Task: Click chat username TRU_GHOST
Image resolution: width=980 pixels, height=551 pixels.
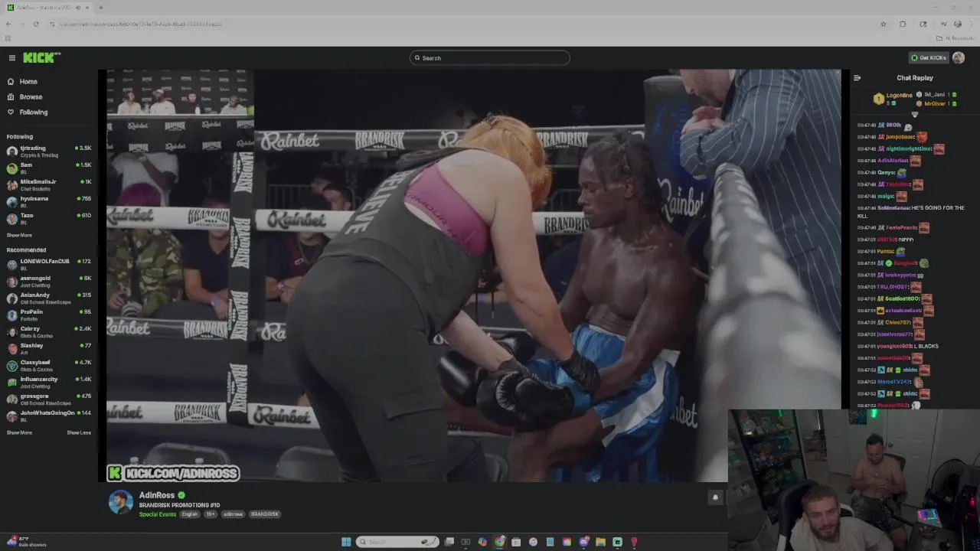Action: [x=893, y=286]
